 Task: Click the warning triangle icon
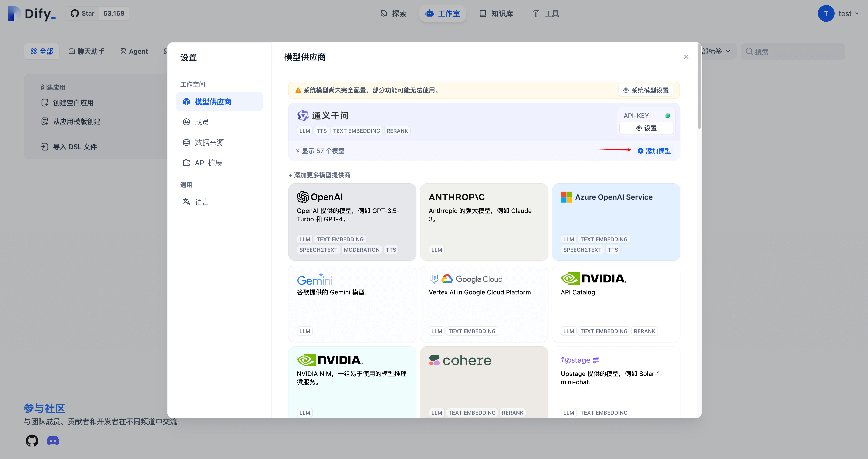click(x=298, y=90)
